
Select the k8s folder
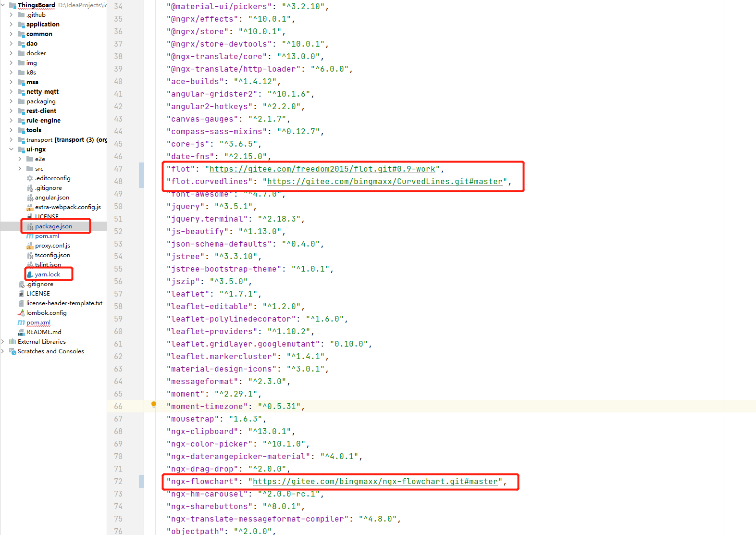[31, 73]
